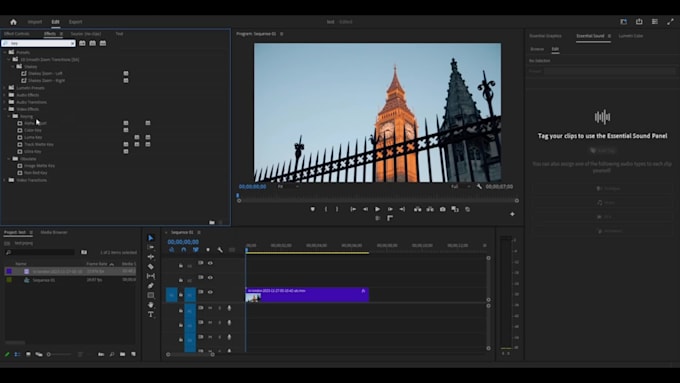Toggle output eye for middle video track
The image size is (680, 383).
click(210, 278)
